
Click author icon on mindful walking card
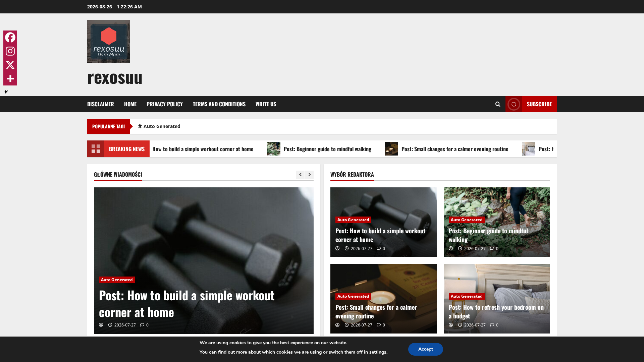[451, 248]
